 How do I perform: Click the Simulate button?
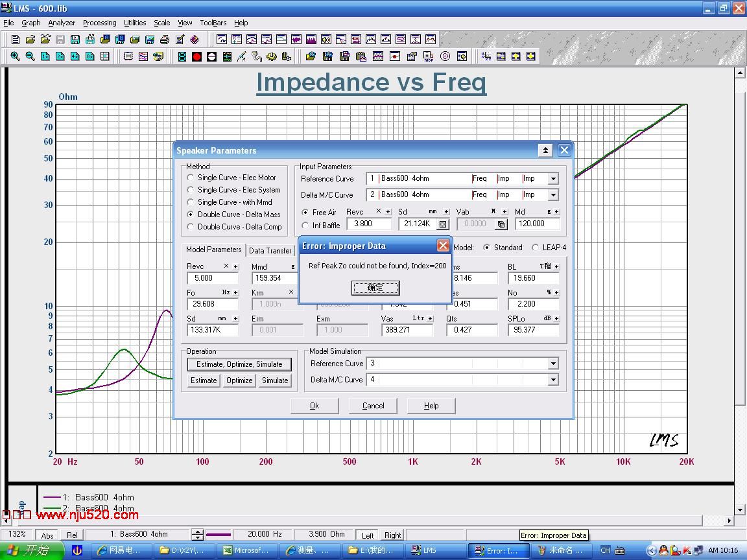[275, 380]
